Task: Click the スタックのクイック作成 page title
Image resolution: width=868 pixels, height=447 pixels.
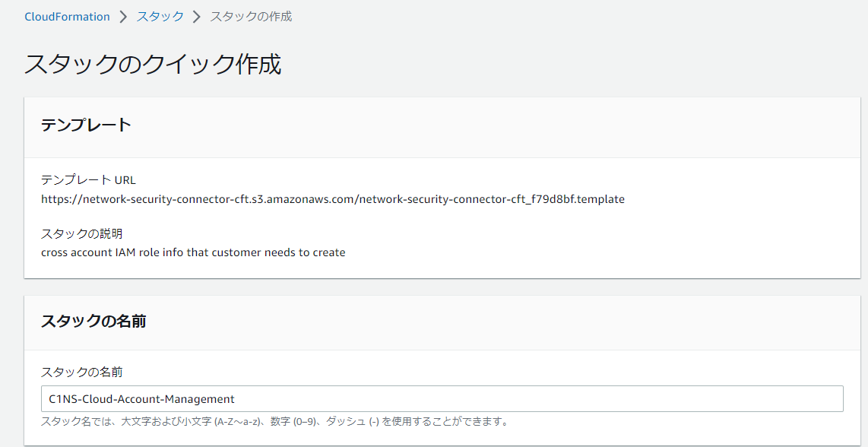Action: [153, 65]
